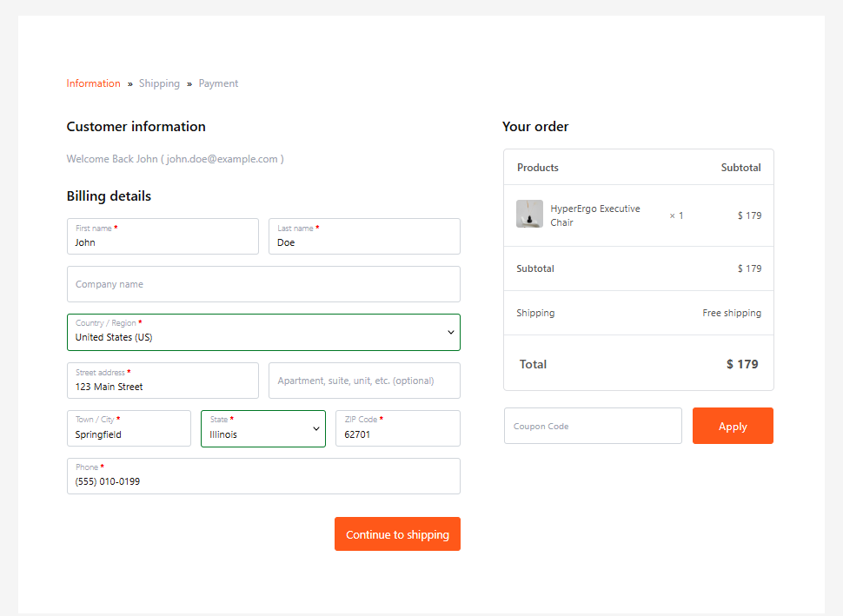
Task: Click the Customer information heading
Action: 136,126
